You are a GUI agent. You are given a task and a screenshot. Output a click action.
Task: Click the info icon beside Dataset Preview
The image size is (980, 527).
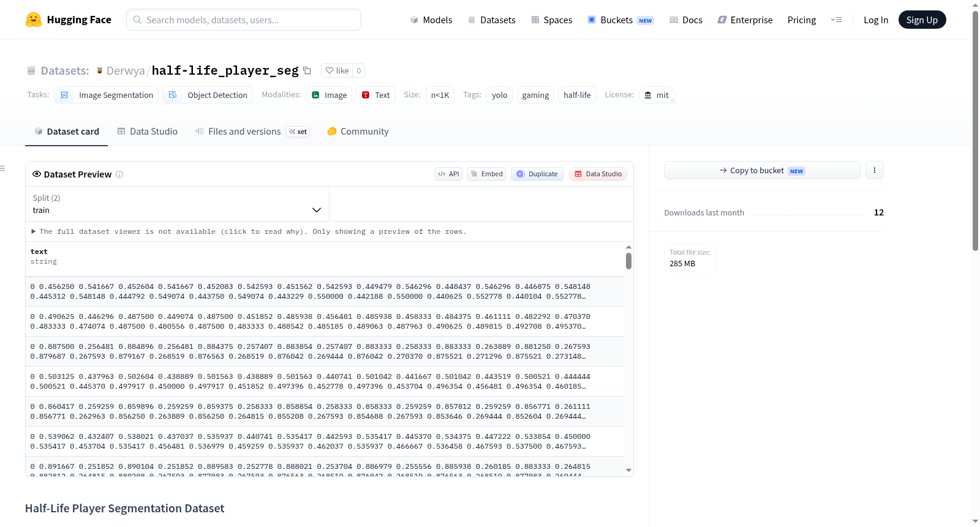point(119,174)
